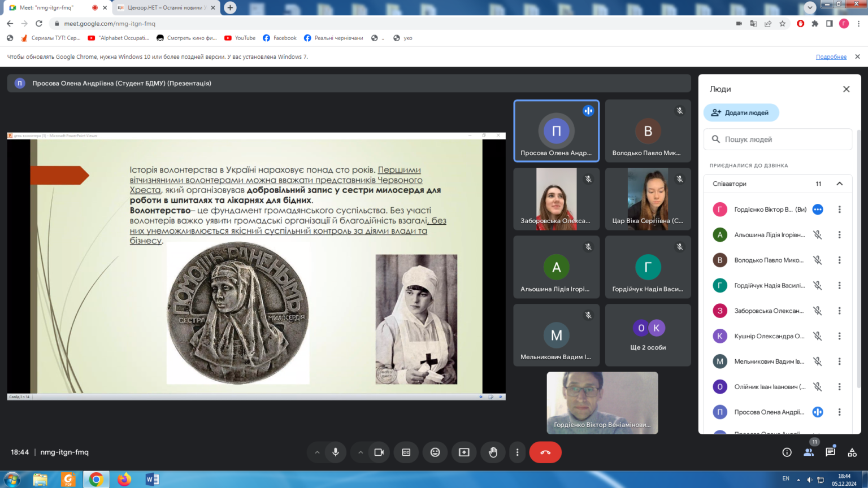868x488 pixels.
Task: Click the Додати людей button
Action: [741, 112]
